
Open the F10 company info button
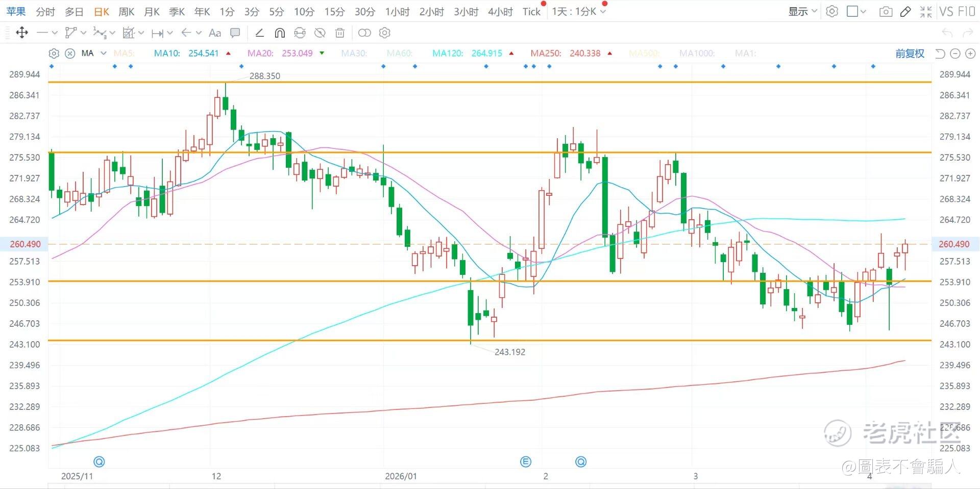tap(966, 11)
